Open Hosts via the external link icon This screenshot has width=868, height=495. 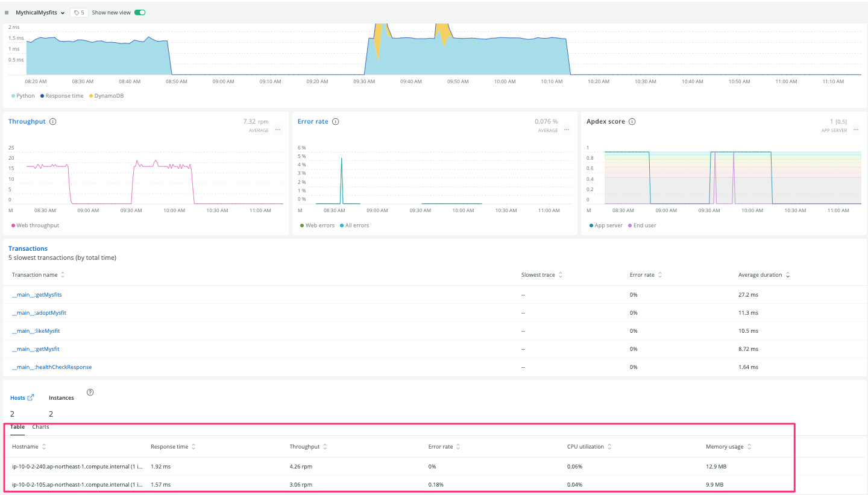point(32,397)
